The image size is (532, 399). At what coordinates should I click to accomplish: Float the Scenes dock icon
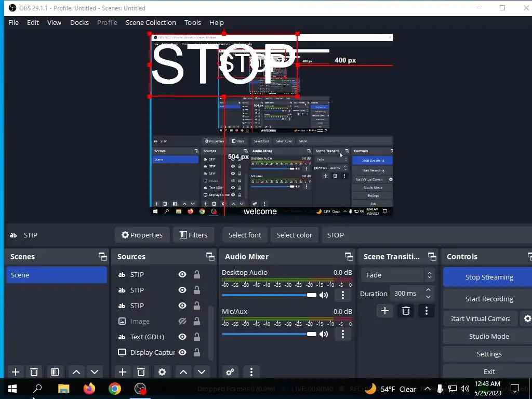pyautogui.click(x=102, y=257)
